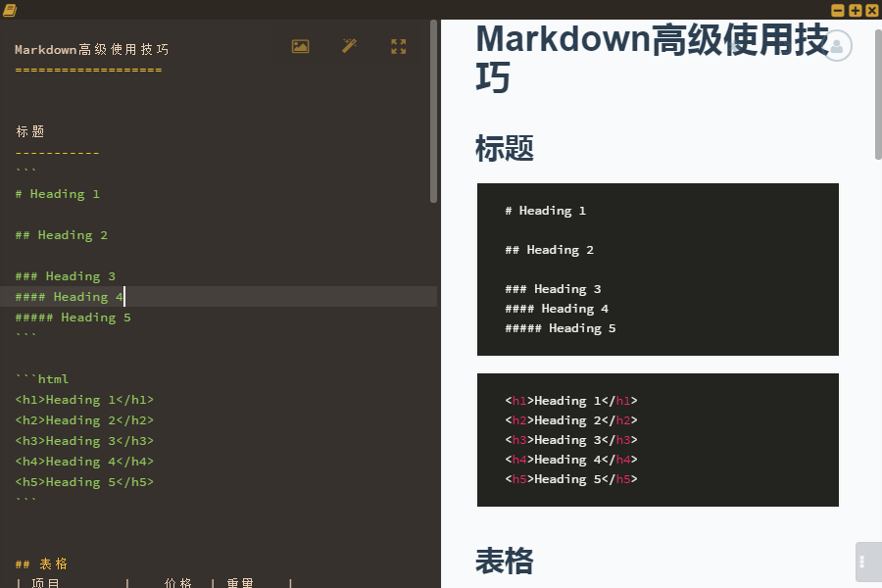This screenshot has height=588, width=882.
Task: Click the 'Markdown高级使用技巧' heading in preview
Action: [x=653, y=58]
